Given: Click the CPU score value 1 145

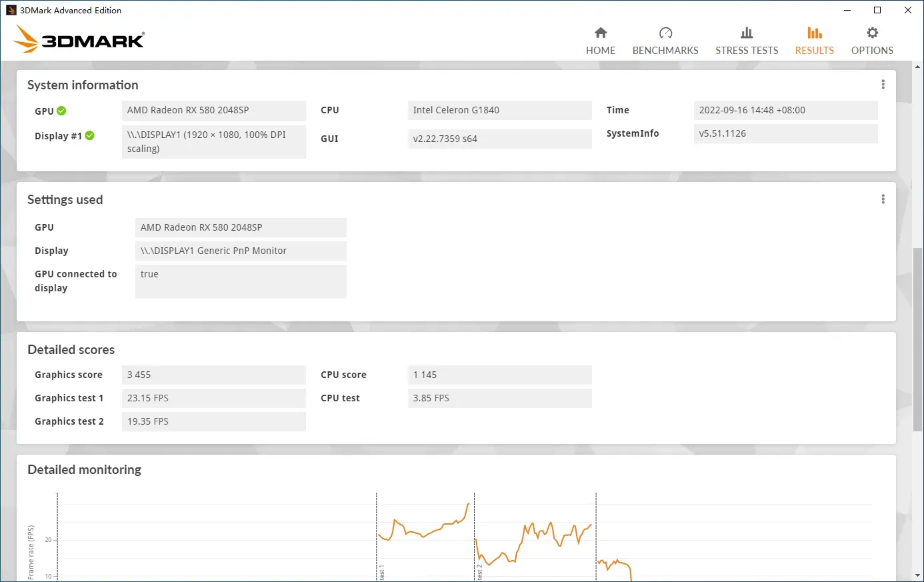Looking at the screenshot, I should (499, 375).
